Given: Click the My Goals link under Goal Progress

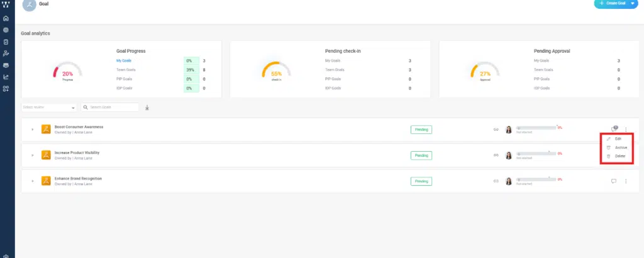Looking at the screenshot, I should 125,60.
